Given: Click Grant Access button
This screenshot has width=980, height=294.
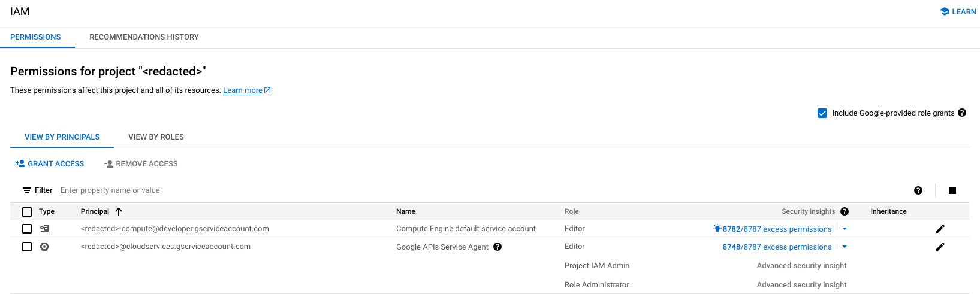Looking at the screenshot, I should [50, 164].
